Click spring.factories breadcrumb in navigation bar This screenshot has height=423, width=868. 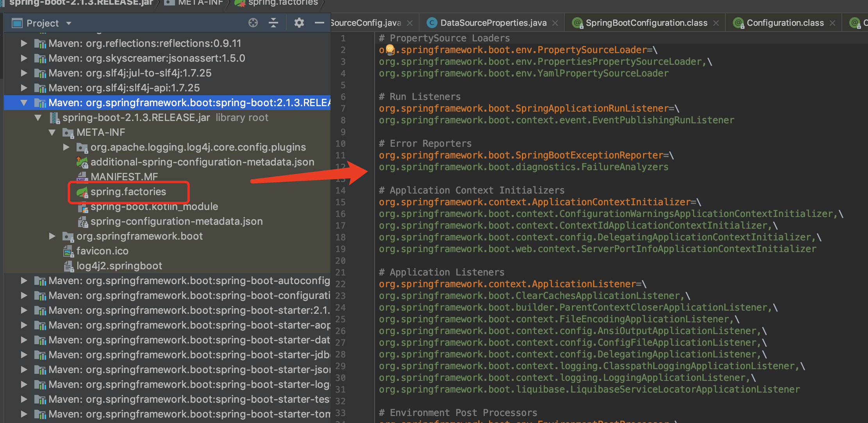pos(283,3)
